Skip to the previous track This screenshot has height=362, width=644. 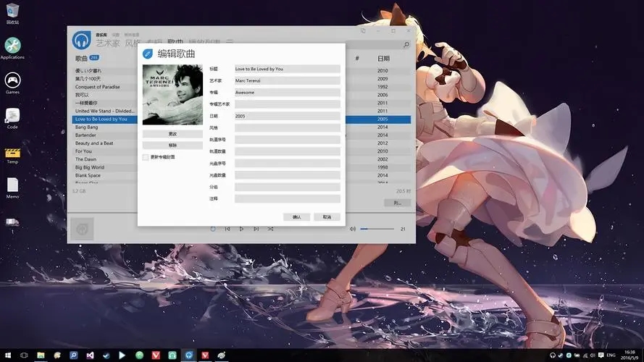(x=227, y=229)
